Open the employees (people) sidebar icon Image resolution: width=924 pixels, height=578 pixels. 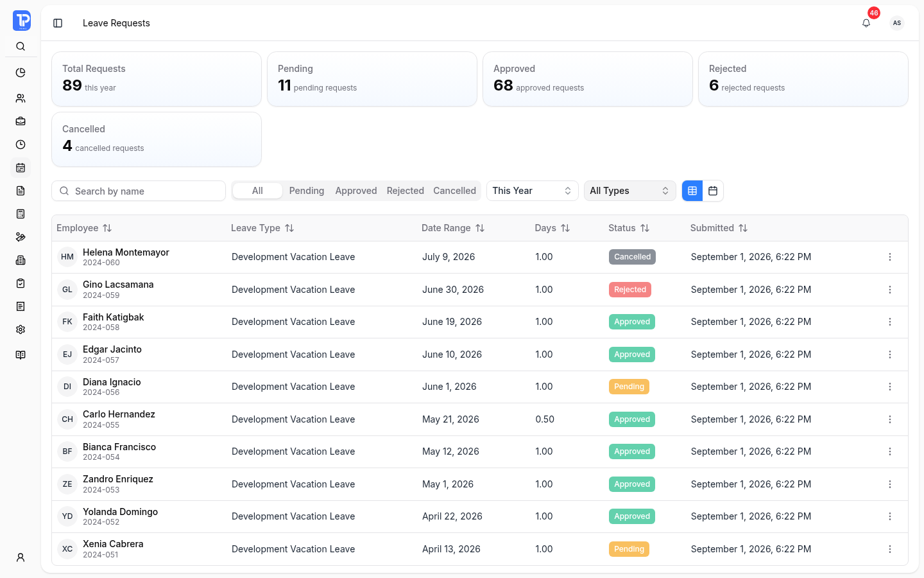point(21,98)
